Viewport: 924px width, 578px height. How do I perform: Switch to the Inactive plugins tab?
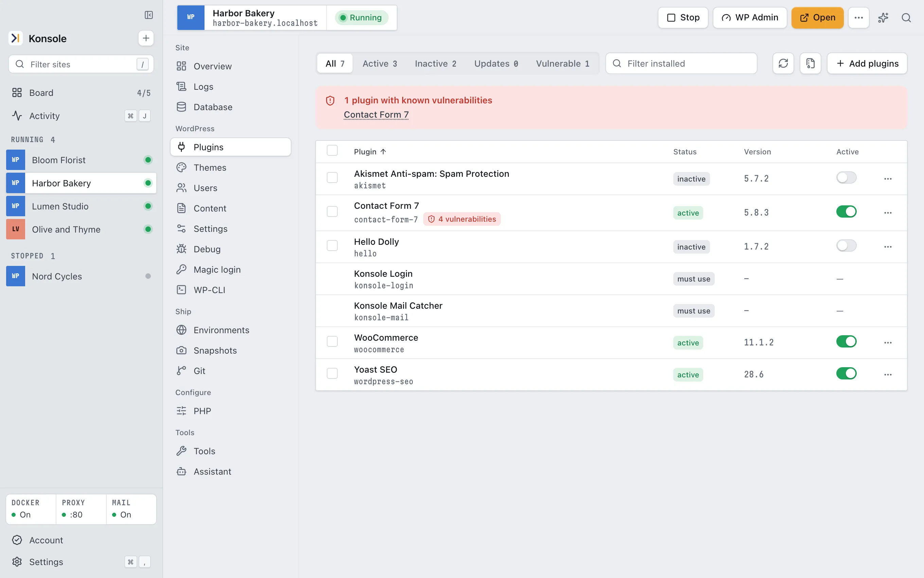pos(435,64)
